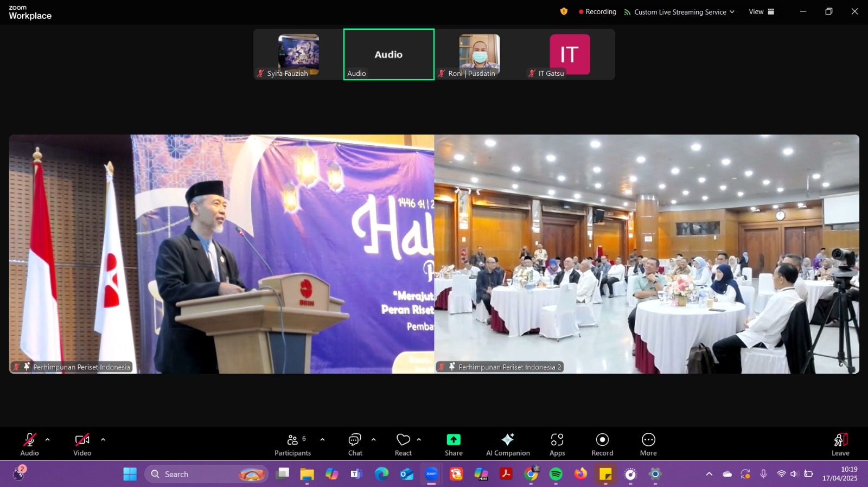Viewport: 868px width, 487px height.
Task: Open the Participants panel
Action: (x=292, y=444)
